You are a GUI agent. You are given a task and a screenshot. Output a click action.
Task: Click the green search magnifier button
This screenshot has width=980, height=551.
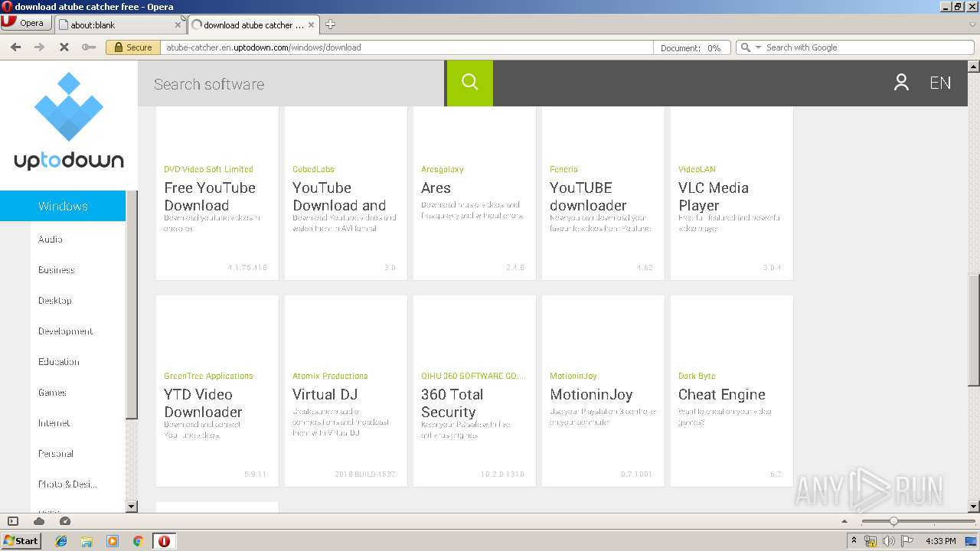point(470,83)
